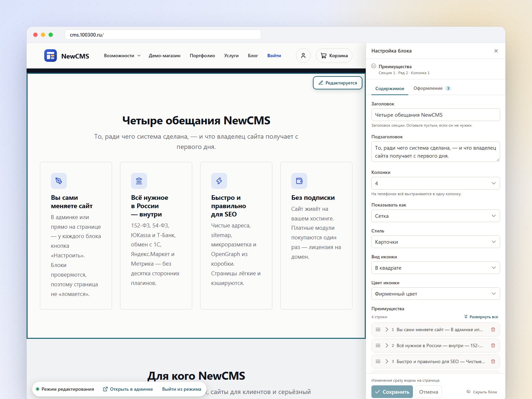Open 'Услуги' in the site menu
This screenshot has width=532, height=399.
231,56
